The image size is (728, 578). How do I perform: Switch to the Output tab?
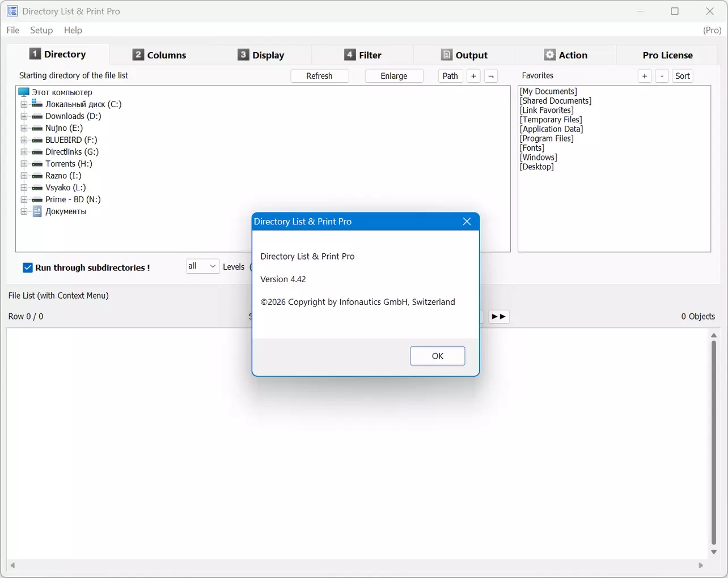pos(464,55)
